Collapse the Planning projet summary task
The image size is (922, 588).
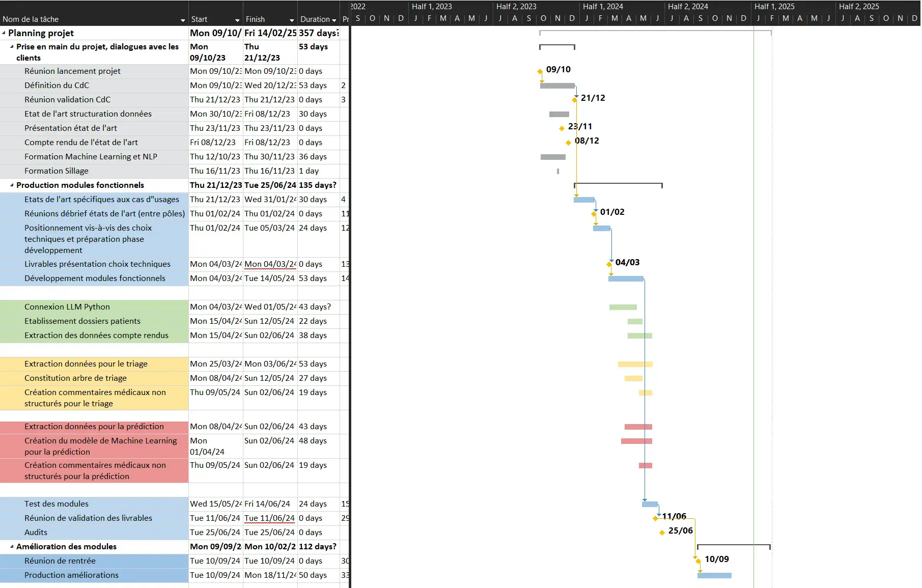pos(4,33)
